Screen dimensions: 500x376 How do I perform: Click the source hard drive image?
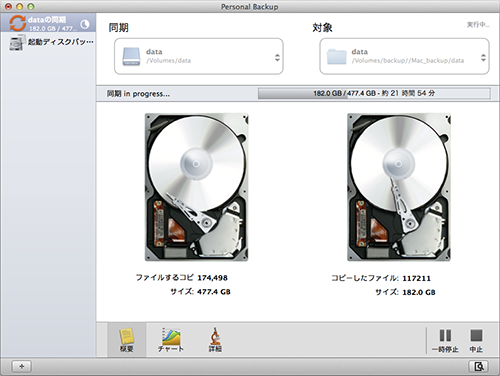[197, 187]
